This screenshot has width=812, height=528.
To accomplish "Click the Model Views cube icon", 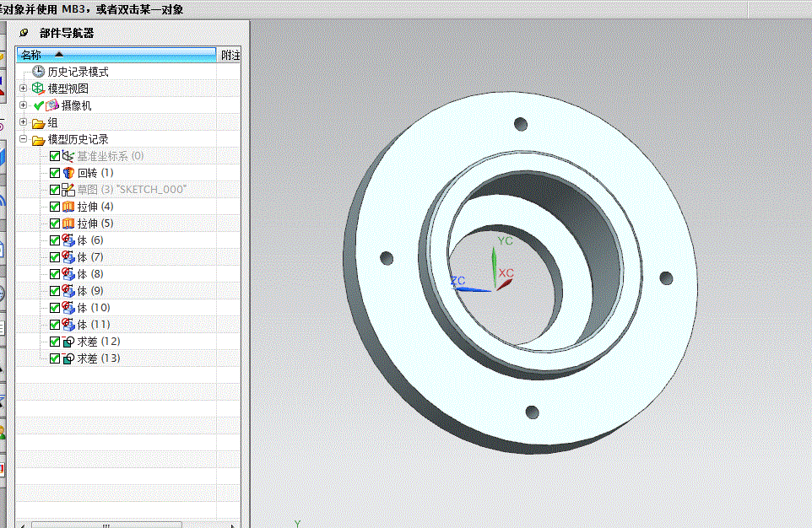I will tap(38, 89).
